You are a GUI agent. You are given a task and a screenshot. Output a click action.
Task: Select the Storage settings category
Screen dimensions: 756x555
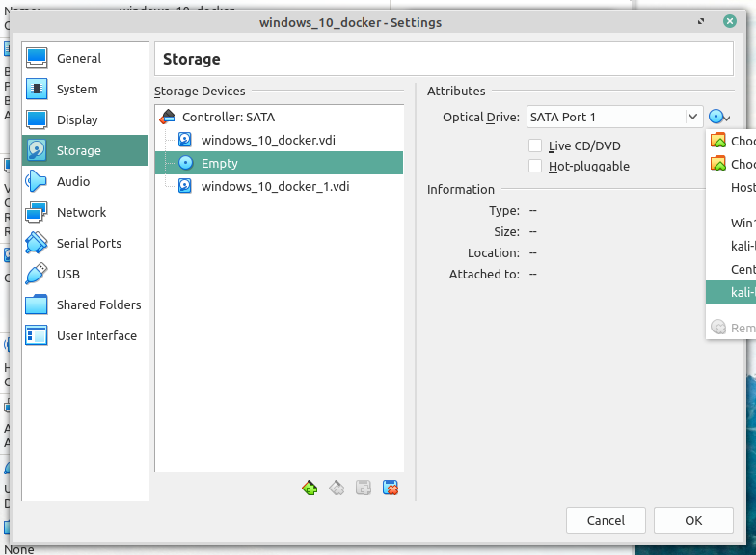click(x=85, y=150)
